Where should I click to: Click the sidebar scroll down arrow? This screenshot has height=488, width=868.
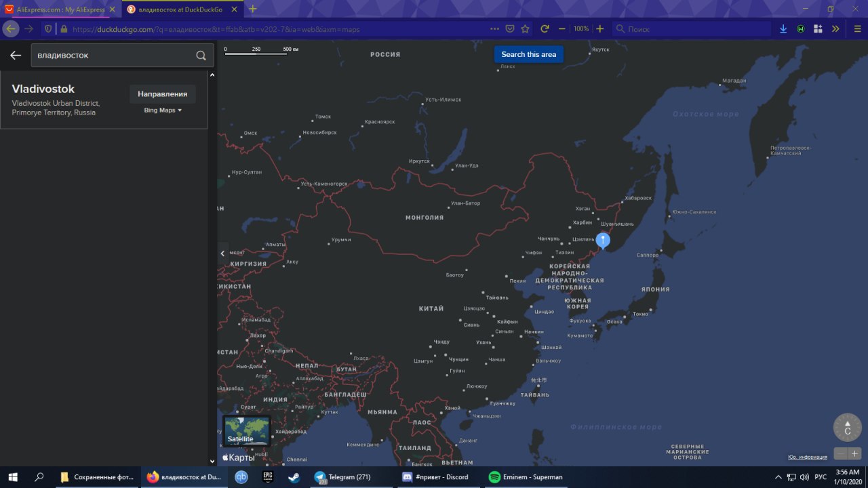tap(212, 462)
